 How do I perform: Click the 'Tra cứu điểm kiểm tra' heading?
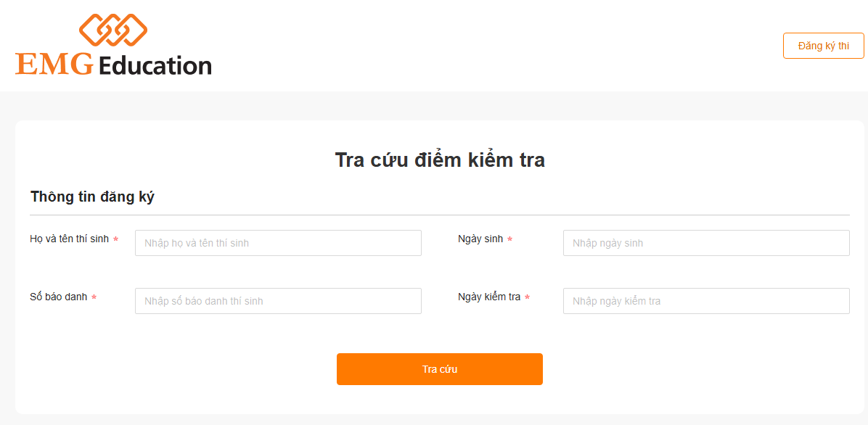[x=439, y=160]
